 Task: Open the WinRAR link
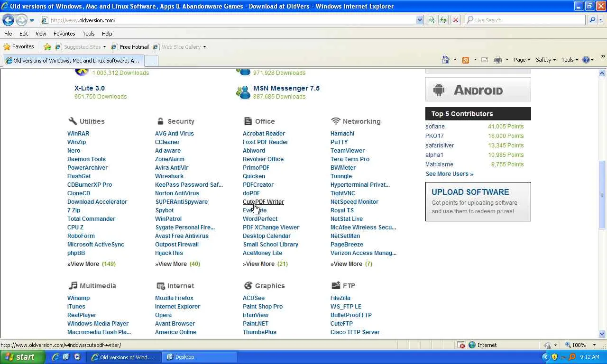tap(78, 134)
